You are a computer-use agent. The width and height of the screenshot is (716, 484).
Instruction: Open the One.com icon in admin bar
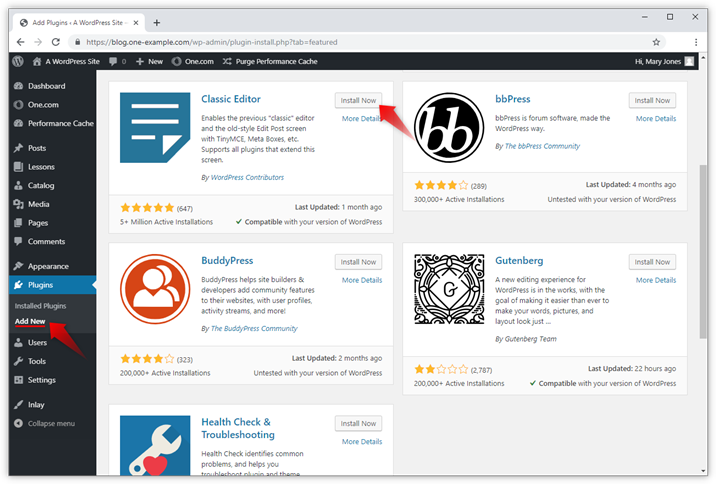[x=176, y=61]
